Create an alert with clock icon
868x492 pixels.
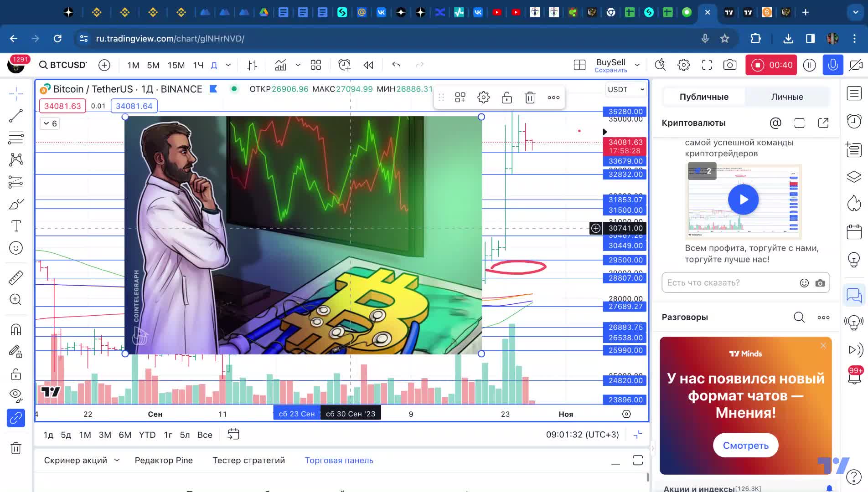(x=344, y=65)
